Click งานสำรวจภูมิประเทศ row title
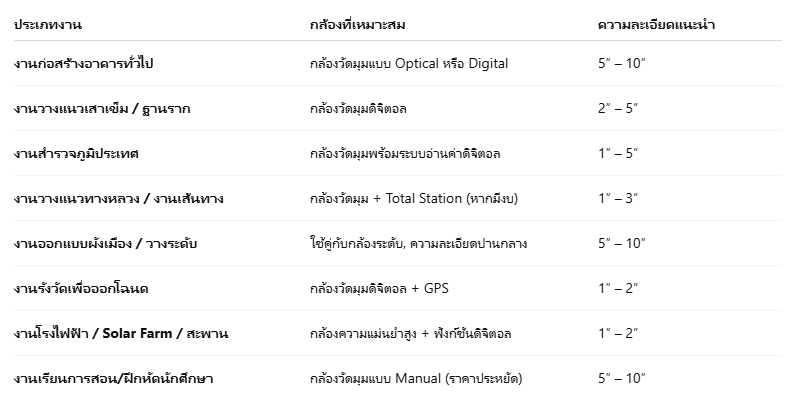Screen dimensions: 786x401 (x=76, y=153)
